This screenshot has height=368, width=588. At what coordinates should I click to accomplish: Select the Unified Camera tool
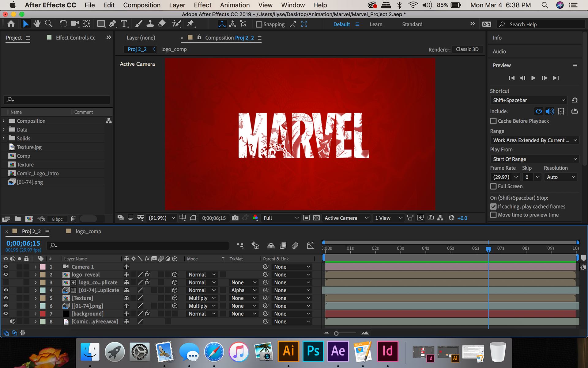pos(74,24)
